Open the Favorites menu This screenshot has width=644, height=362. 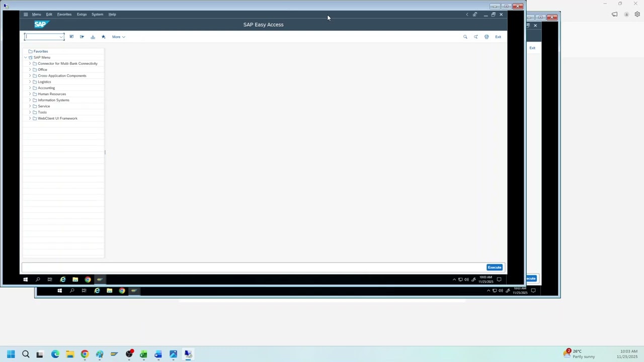[64, 15]
